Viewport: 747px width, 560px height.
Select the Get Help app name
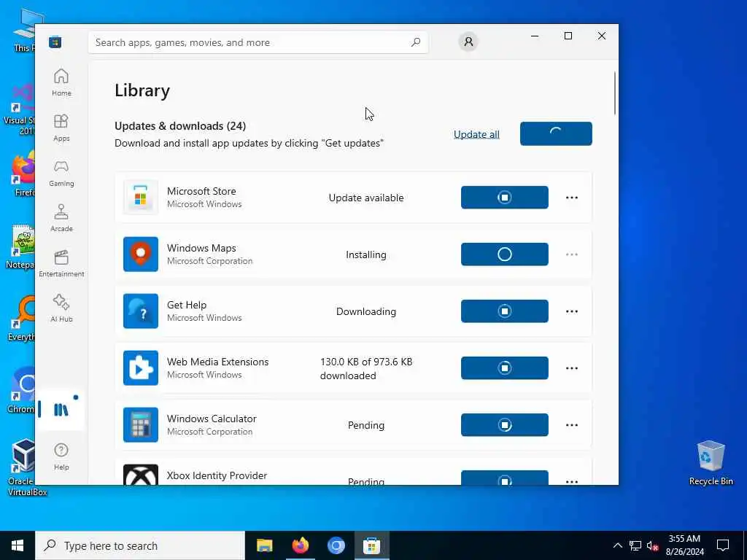(187, 305)
